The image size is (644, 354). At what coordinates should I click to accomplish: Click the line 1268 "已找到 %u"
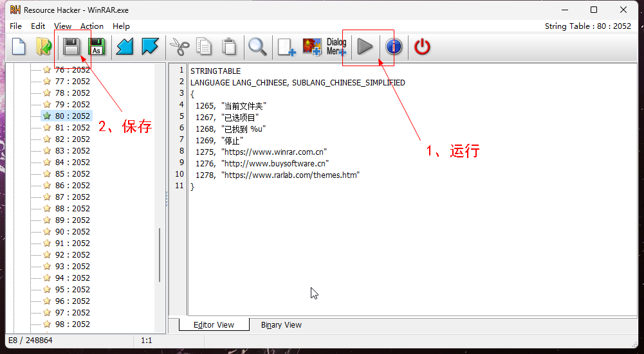click(230, 128)
